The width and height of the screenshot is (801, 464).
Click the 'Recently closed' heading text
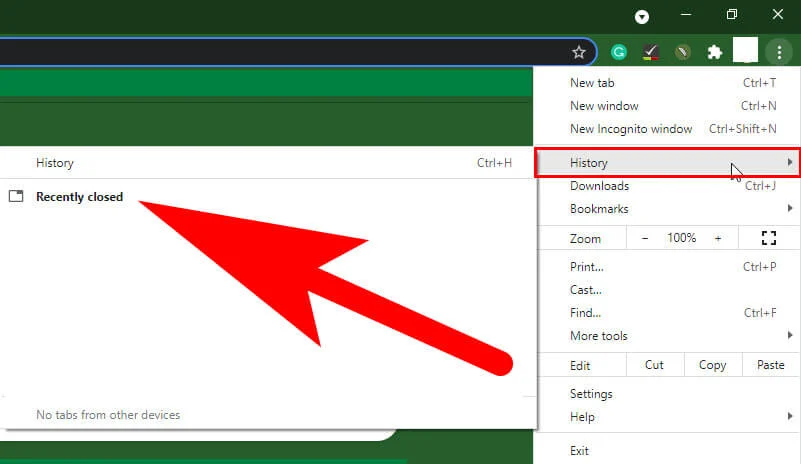pyautogui.click(x=79, y=197)
